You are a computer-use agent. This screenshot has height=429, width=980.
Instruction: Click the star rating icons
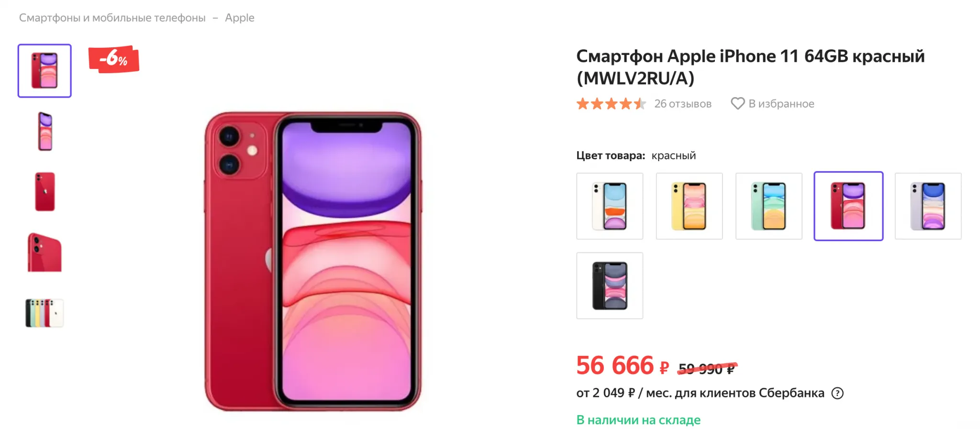point(611,103)
